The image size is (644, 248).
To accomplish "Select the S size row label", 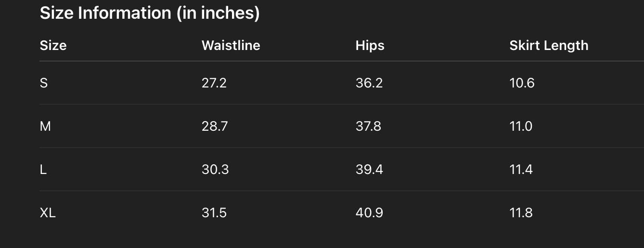I will point(44,83).
